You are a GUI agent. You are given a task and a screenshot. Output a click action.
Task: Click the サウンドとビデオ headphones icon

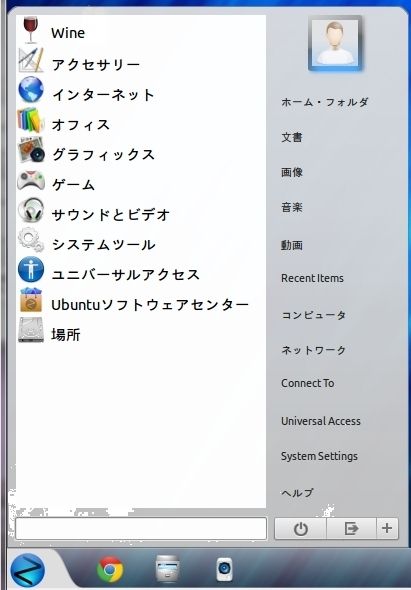point(31,210)
